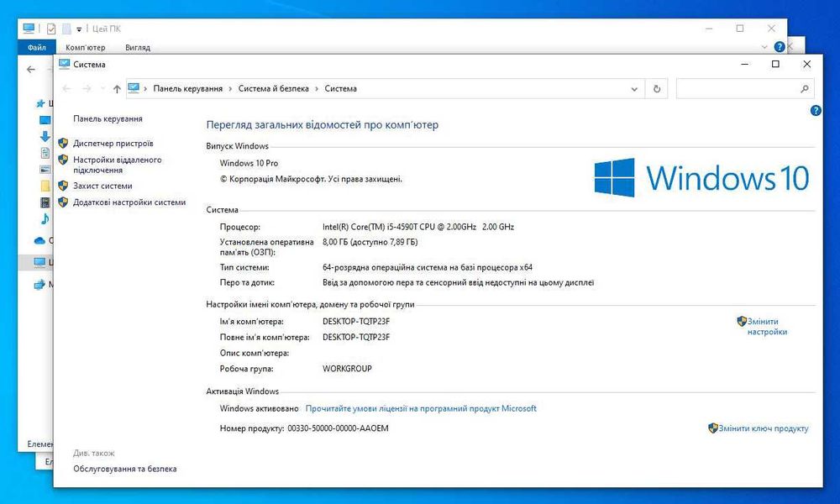840x504 pixels.
Task: Click the shield icon beside Захист системи
Action: (x=63, y=186)
